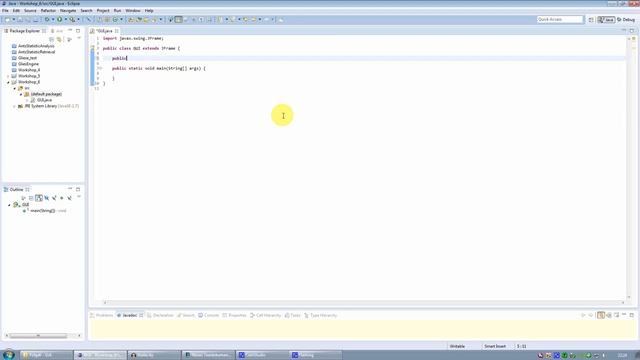Screen dimensions: 640x360
Task: Collapse the (default package) node
Action: 21,94
